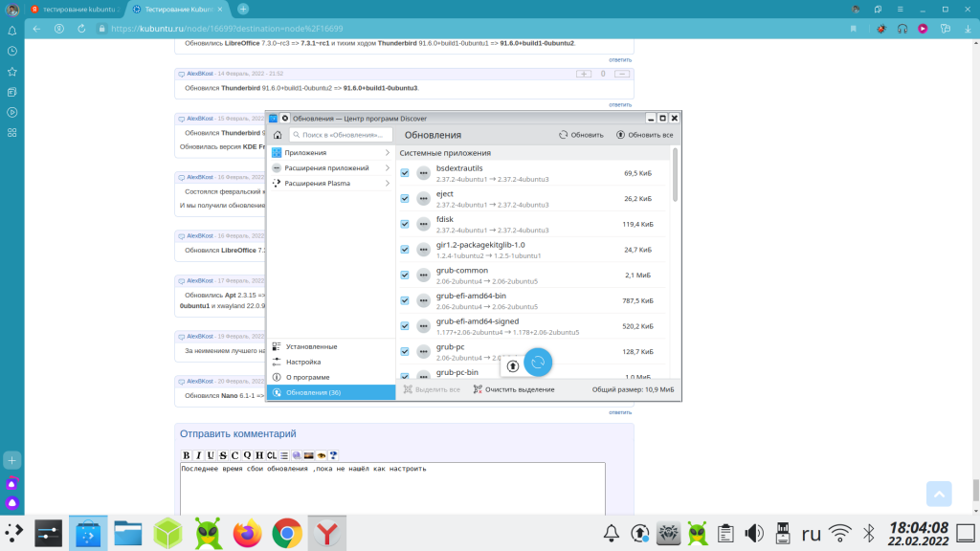Open Расширения Plasma category
980x551 pixels.
coord(331,183)
